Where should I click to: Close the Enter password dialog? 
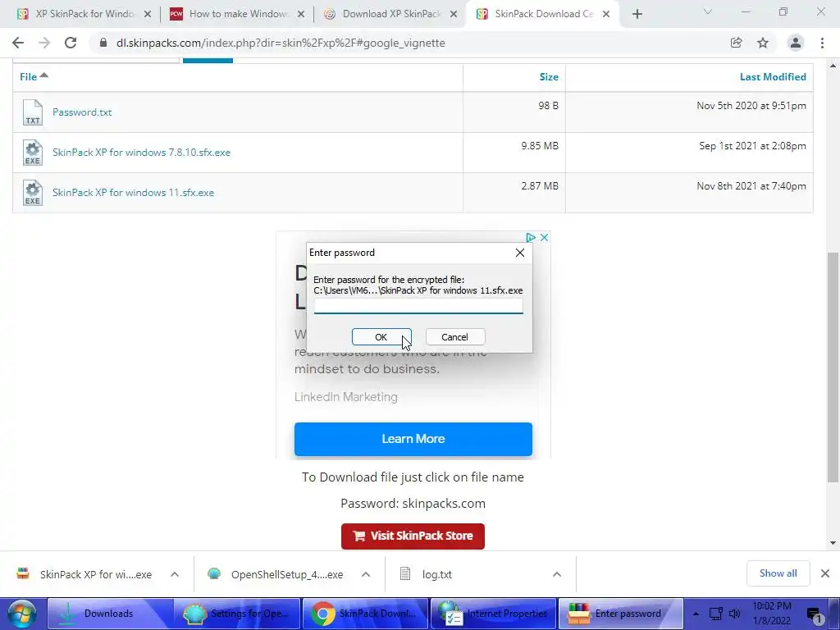pos(519,253)
